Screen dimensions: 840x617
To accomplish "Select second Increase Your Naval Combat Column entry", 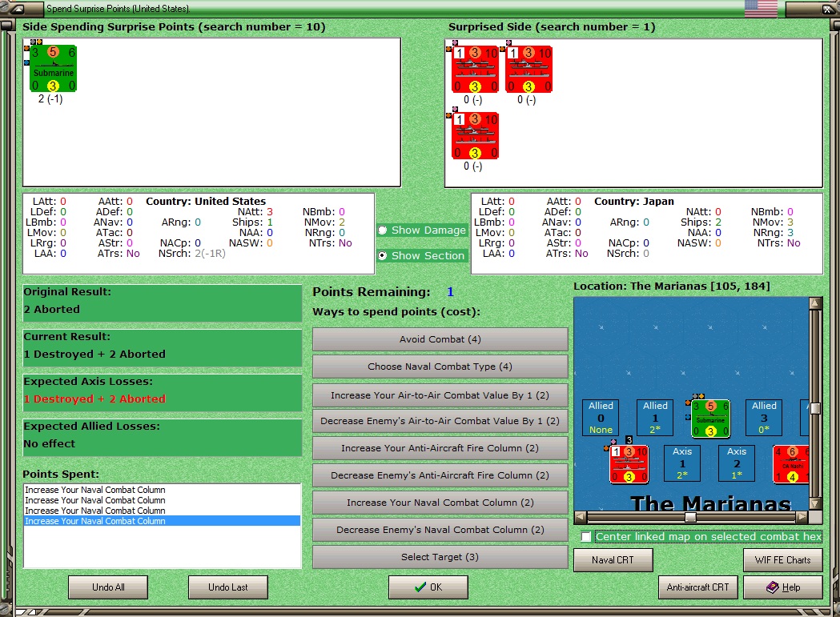I will (x=162, y=500).
